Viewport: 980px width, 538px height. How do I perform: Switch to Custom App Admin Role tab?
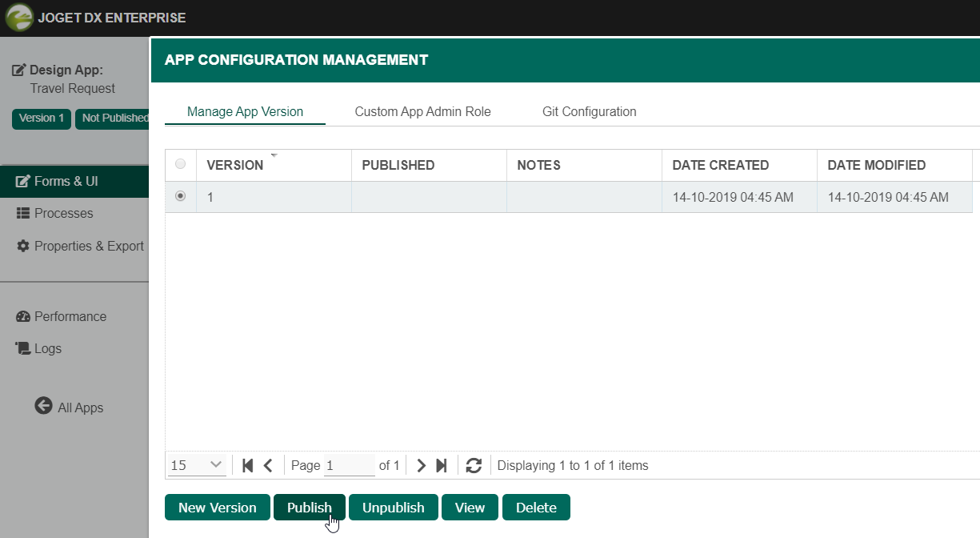click(422, 112)
